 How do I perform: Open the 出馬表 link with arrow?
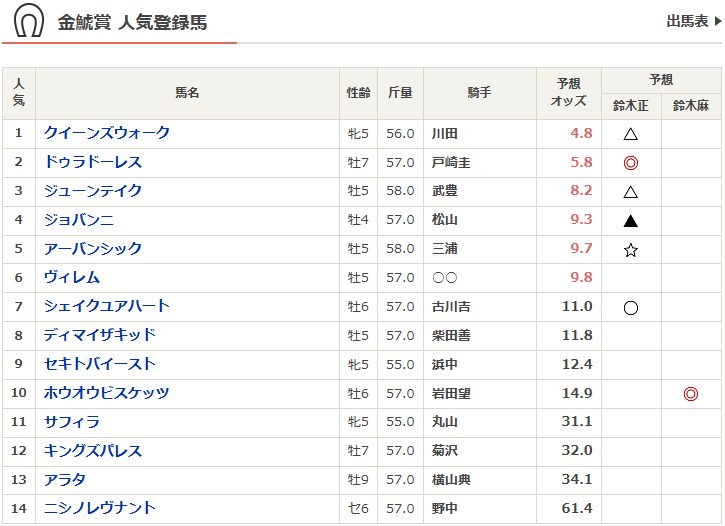click(x=693, y=21)
